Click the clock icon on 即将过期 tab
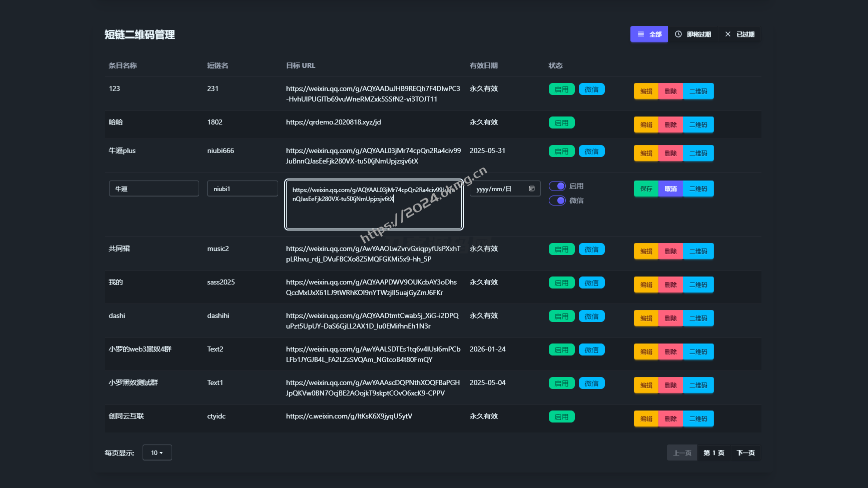This screenshot has height=488, width=868. [x=678, y=34]
